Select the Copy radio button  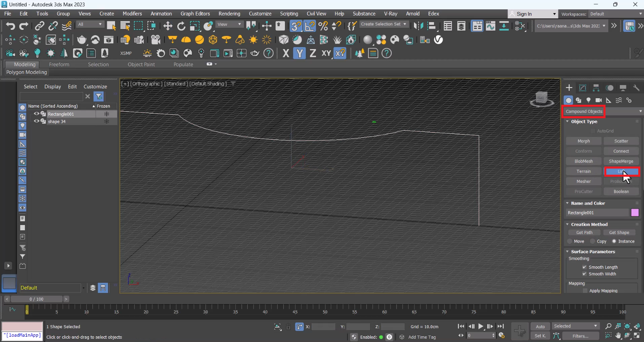[x=592, y=241]
